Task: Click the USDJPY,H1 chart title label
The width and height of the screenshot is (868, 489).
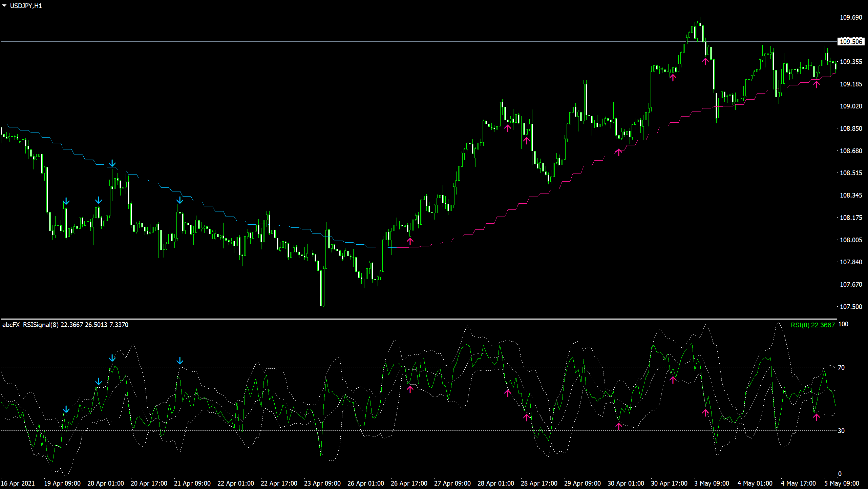Action: pos(26,6)
